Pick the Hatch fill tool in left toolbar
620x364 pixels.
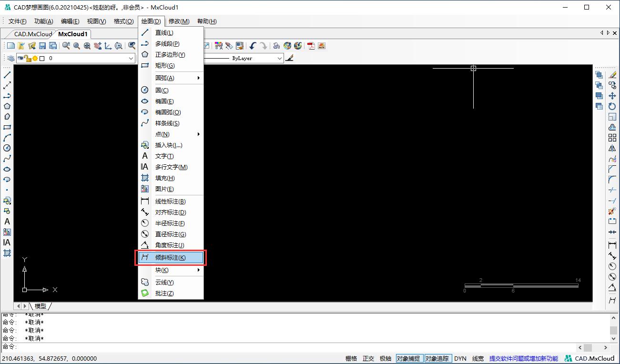tap(7, 253)
